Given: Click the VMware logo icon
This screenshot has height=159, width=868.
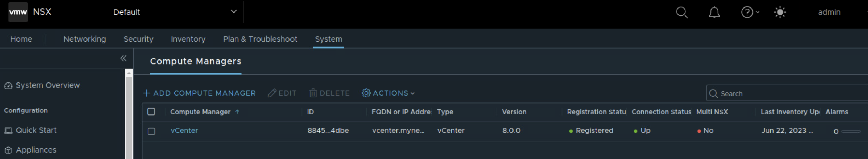Looking at the screenshot, I should point(18,12).
